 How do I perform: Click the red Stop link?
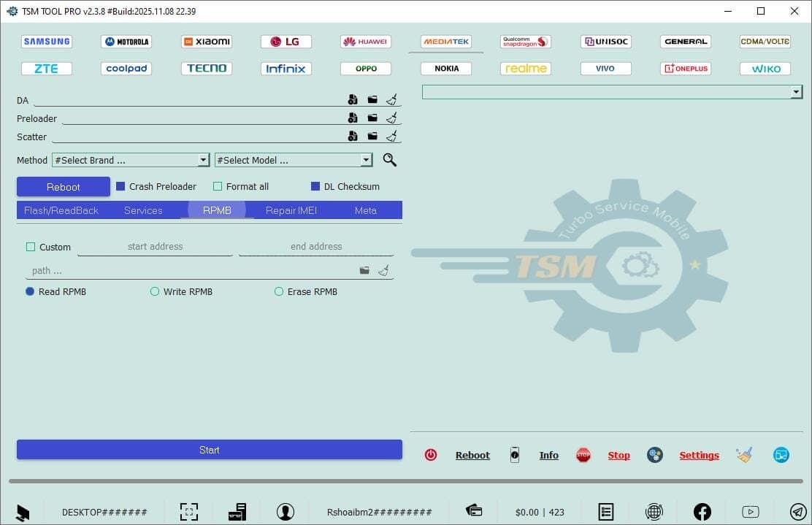(618, 455)
